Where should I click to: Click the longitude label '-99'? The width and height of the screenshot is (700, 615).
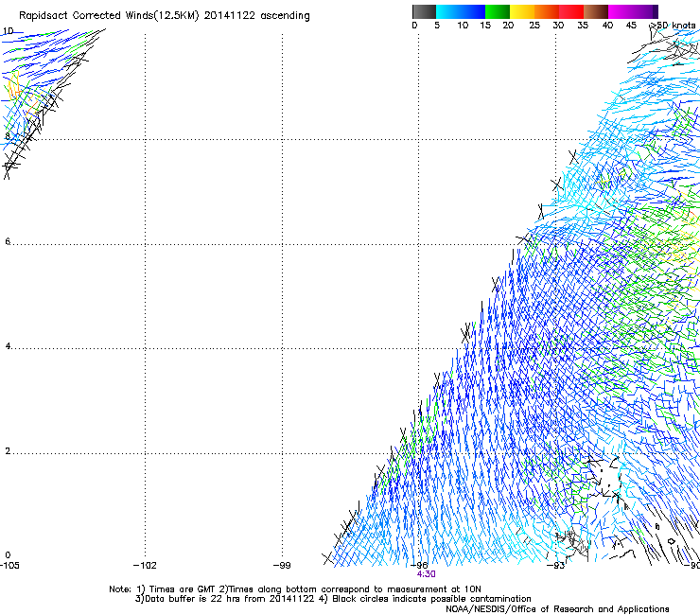(282, 566)
